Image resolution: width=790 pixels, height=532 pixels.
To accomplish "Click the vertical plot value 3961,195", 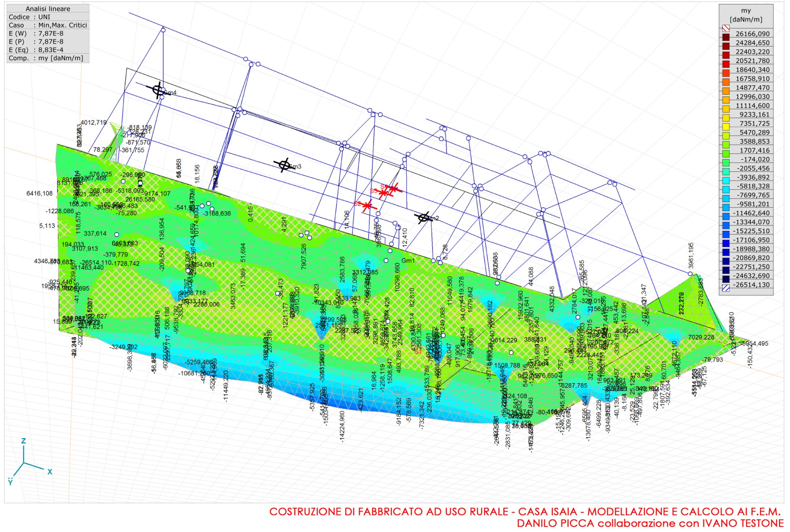I will (x=691, y=256).
